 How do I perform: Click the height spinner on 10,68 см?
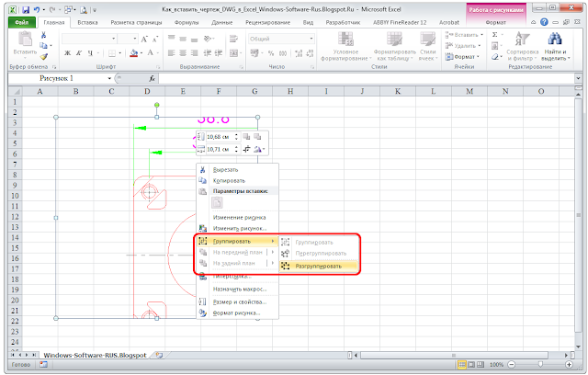pyautogui.click(x=236, y=137)
